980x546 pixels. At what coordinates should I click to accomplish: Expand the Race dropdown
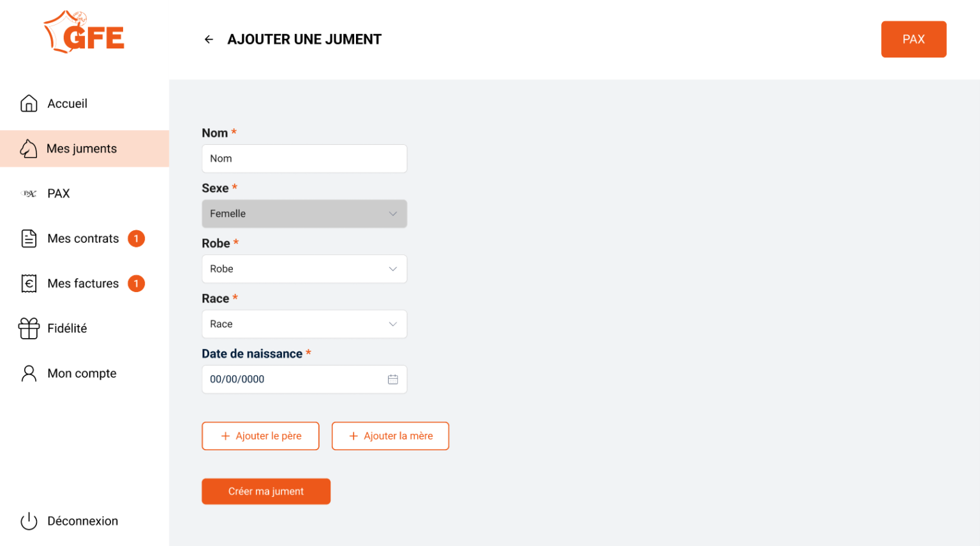click(304, 324)
